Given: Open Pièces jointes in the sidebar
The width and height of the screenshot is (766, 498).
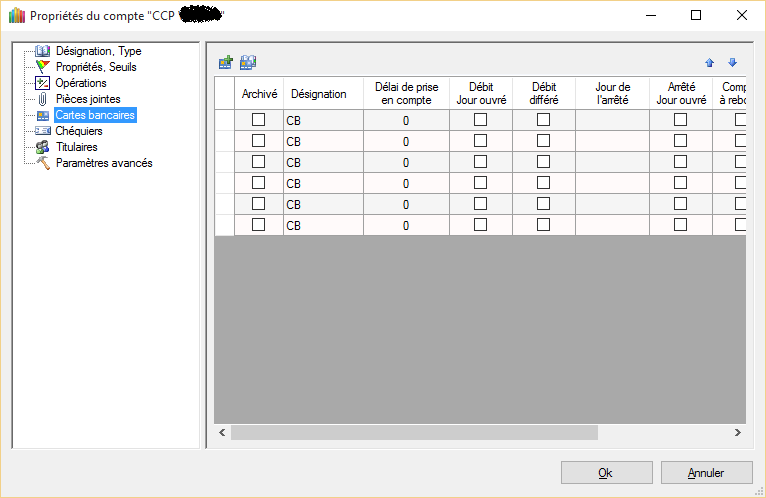Looking at the screenshot, I should click(x=88, y=99).
